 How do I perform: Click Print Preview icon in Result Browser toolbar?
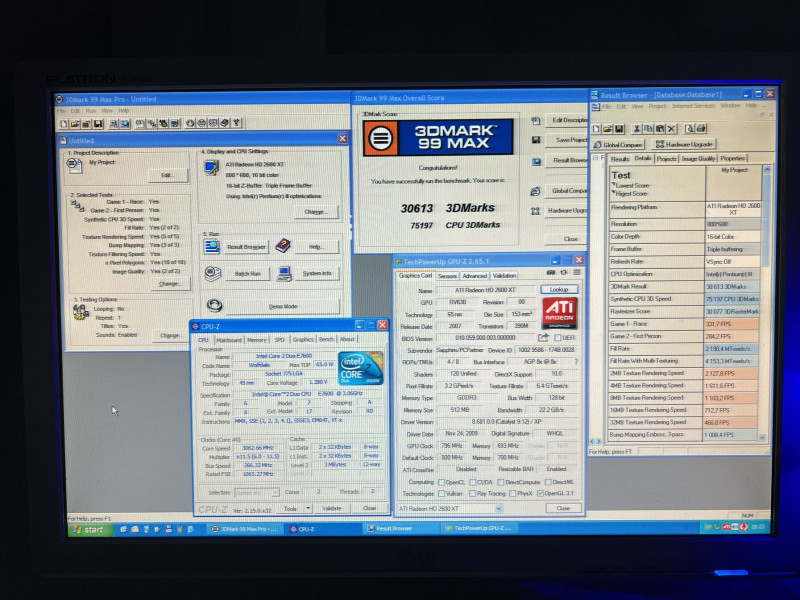pyautogui.click(x=689, y=129)
